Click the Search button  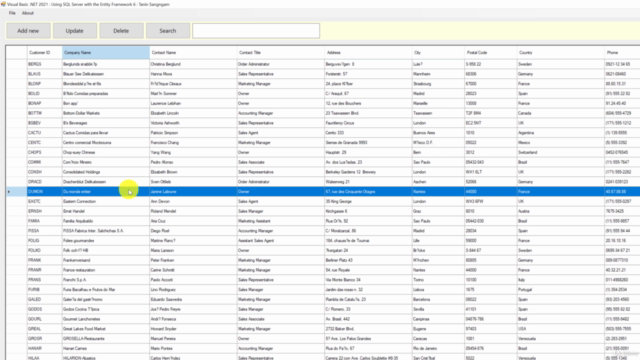(x=168, y=31)
